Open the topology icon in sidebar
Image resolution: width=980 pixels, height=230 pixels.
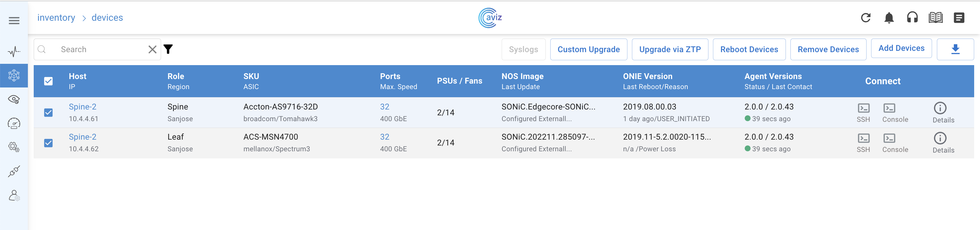tap(14, 76)
